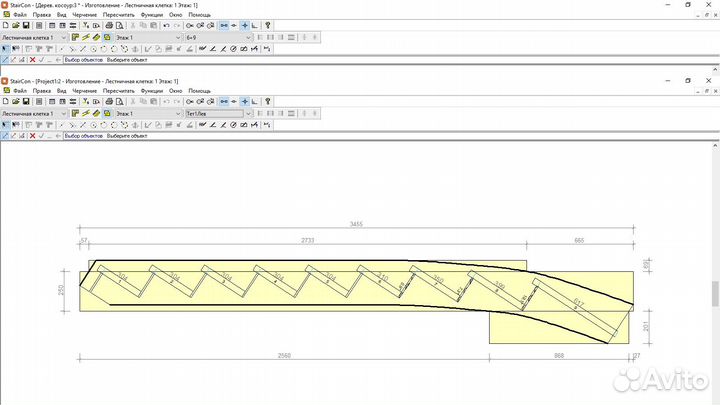This screenshot has height=405, width=720.
Task: Click 'Функции' in the lower window menu bar
Action: click(x=152, y=90)
